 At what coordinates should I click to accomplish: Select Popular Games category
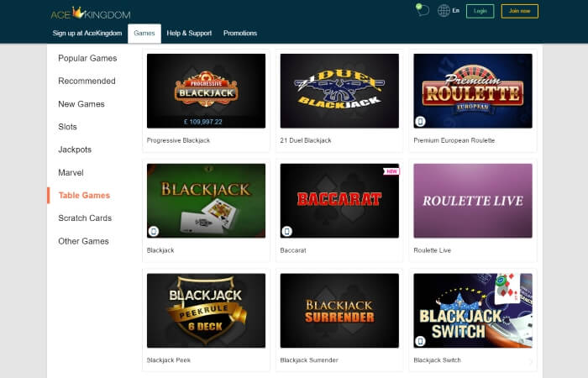click(x=87, y=58)
